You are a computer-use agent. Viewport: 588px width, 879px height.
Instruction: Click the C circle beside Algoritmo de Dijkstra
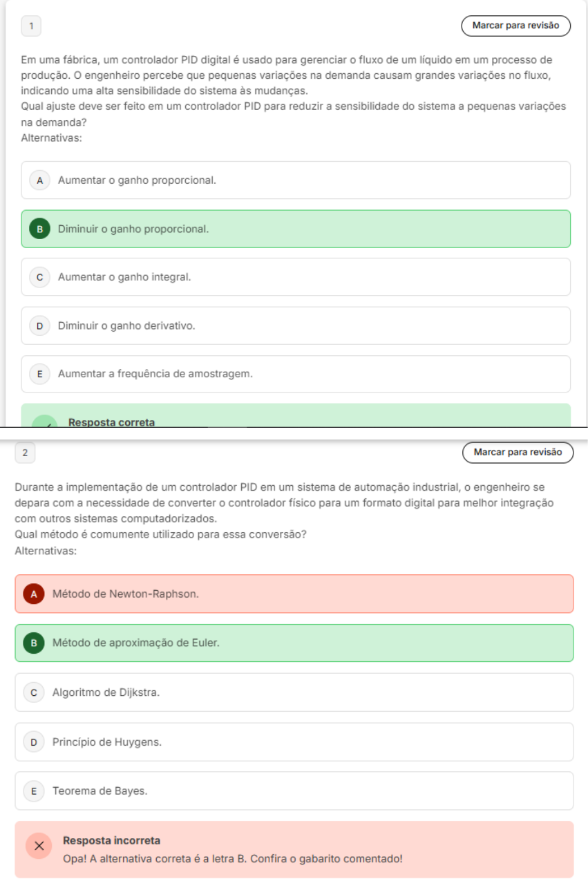coord(33,692)
